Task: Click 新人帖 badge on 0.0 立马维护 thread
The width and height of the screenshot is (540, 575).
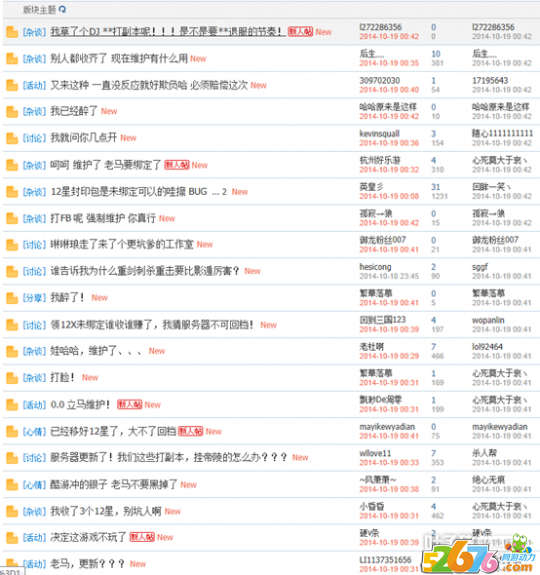Action: (129, 404)
